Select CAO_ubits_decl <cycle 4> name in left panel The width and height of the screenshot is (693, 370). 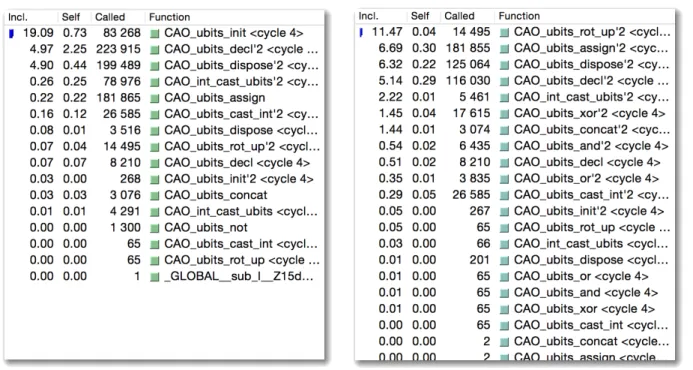(x=237, y=163)
